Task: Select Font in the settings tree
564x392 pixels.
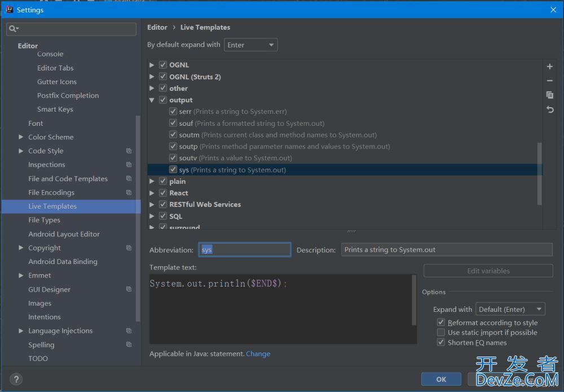Action: pyautogui.click(x=36, y=123)
